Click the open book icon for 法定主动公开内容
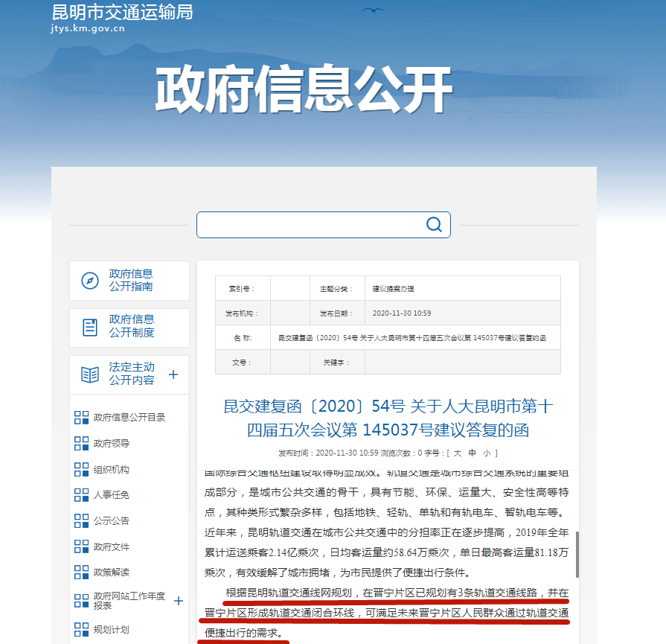 tap(89, 374)
